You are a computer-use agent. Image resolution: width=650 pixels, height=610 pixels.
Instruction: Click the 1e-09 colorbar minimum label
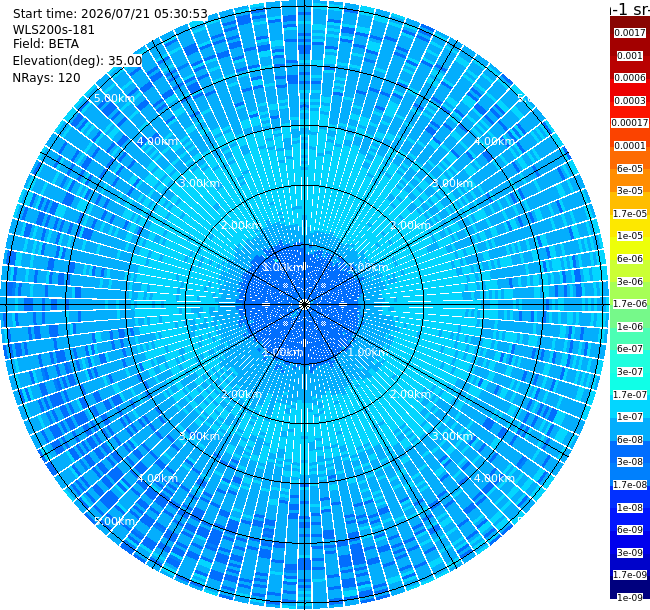pyautogui.click(x=630, y=598)
